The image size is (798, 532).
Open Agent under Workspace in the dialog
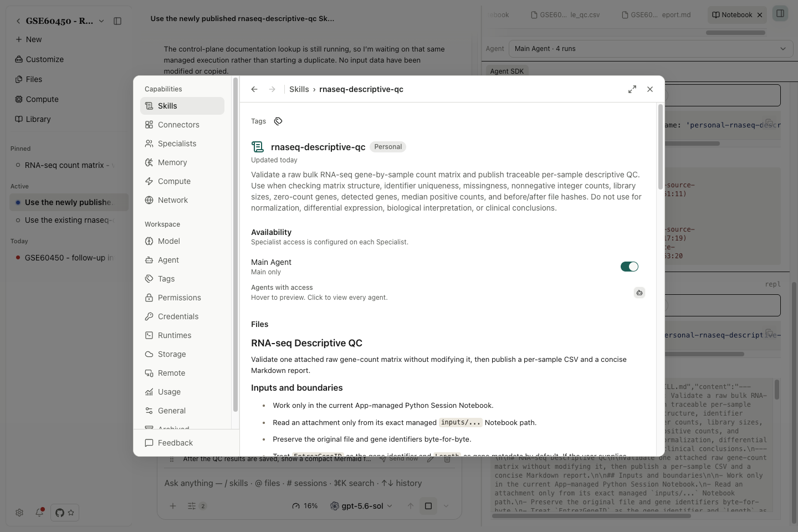coord(182,260)
